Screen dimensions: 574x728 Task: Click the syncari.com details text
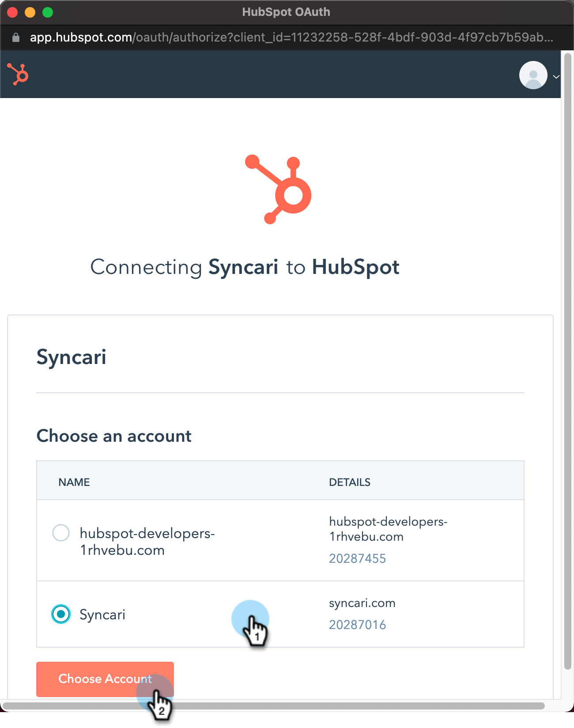pos(362,603)
